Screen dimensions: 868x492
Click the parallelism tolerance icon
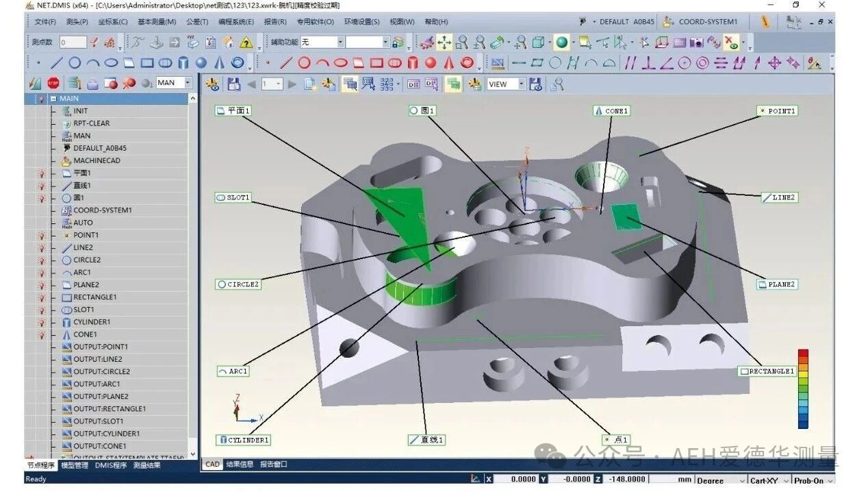(630, 63)
